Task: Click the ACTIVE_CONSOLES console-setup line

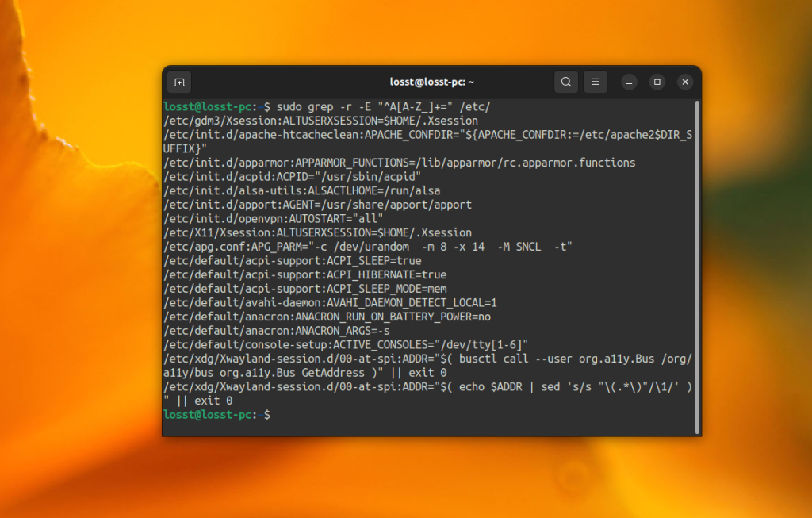Action: coord(346,344)
